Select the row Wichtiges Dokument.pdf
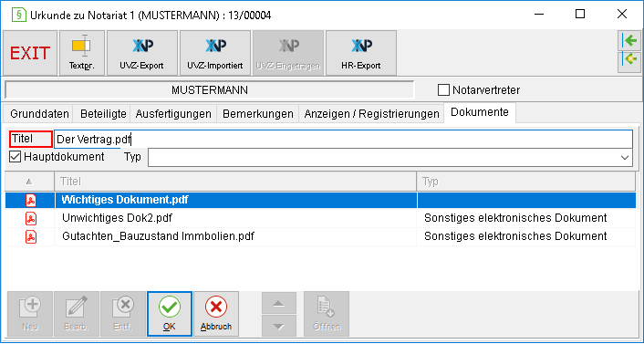The image size is (644, 344). 320,200
